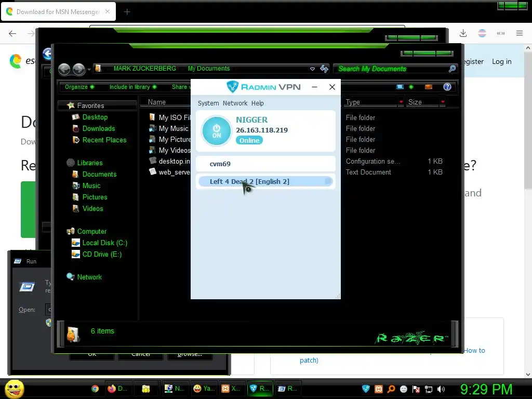This screenshot has height=399, width=532.
Task: Select Network in the navigation pane
Action: pos(89,277)
